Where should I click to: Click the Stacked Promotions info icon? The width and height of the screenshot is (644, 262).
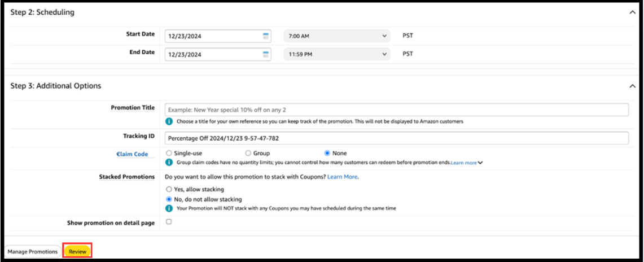[x=169, y=208]
